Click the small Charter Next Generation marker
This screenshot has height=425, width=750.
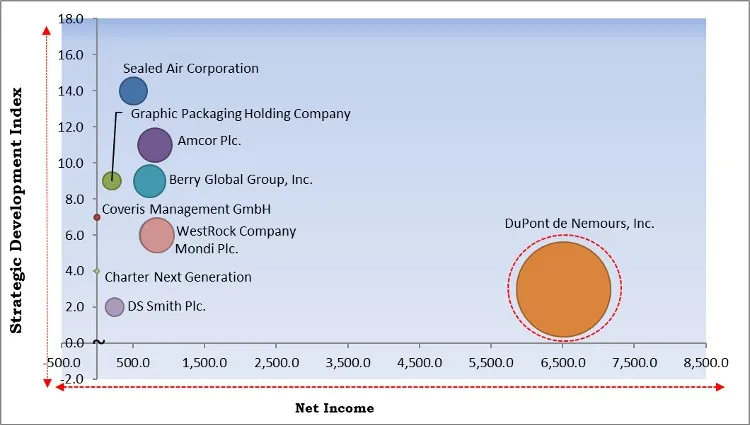[96, 270]
